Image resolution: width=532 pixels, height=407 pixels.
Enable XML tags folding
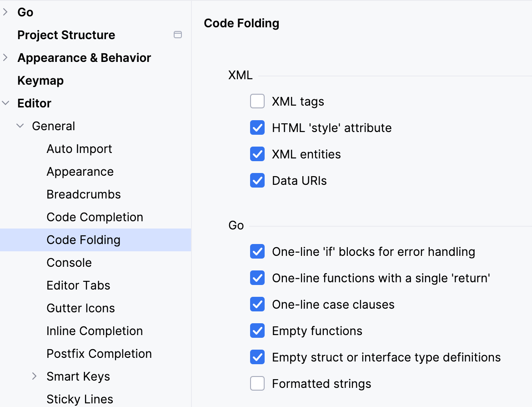pos(257,101)
